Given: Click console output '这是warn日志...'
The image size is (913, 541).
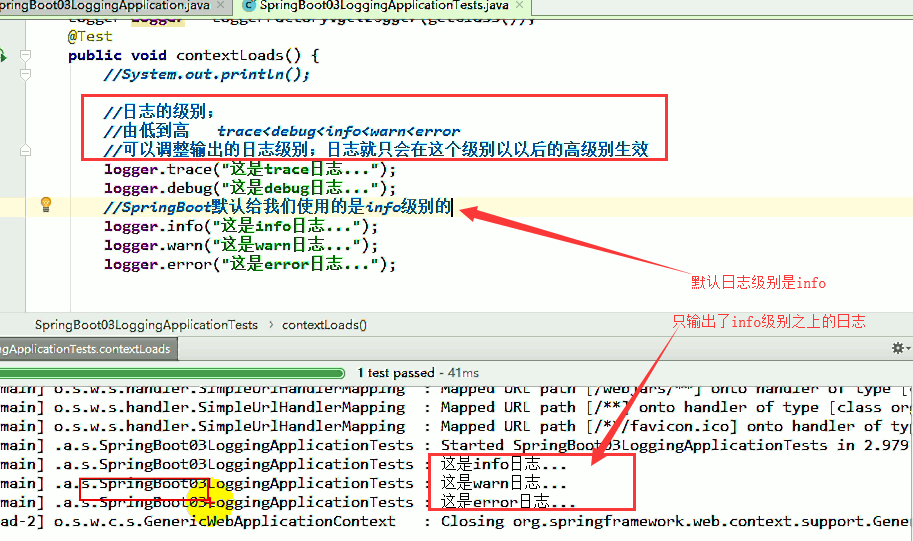Looking at the screenshot, I should coord(504,483).
